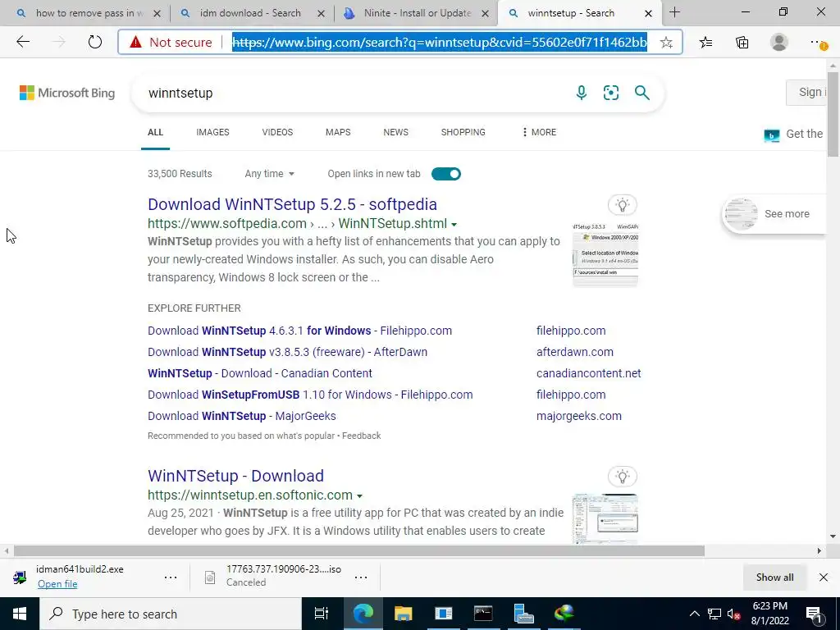
Task: Click the majorgeeks.com domain link
Action: click(579, 416)
